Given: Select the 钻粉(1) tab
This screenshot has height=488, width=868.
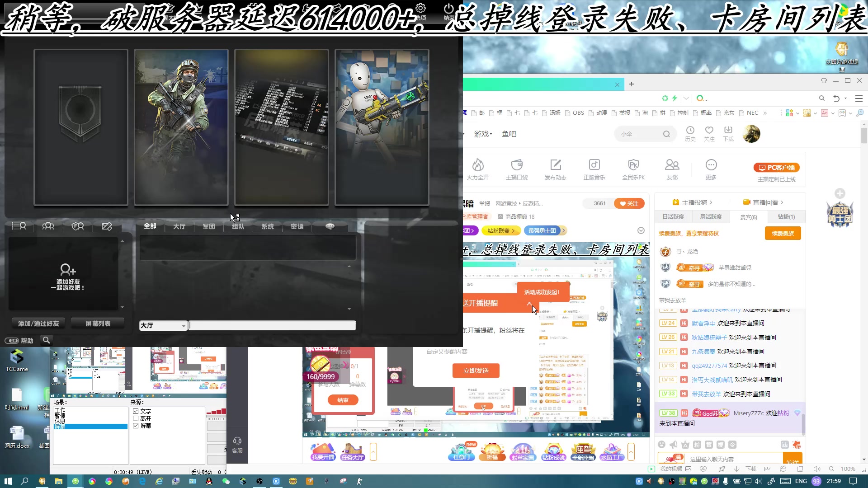Looking at the screenshot, I should (x=786, y=217).
